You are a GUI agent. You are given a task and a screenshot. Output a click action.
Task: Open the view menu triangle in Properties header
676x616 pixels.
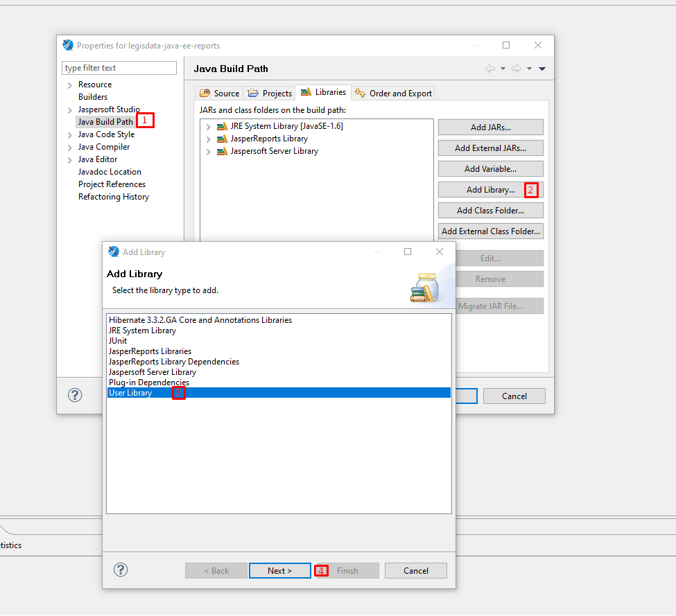click(x=542, y=69)
